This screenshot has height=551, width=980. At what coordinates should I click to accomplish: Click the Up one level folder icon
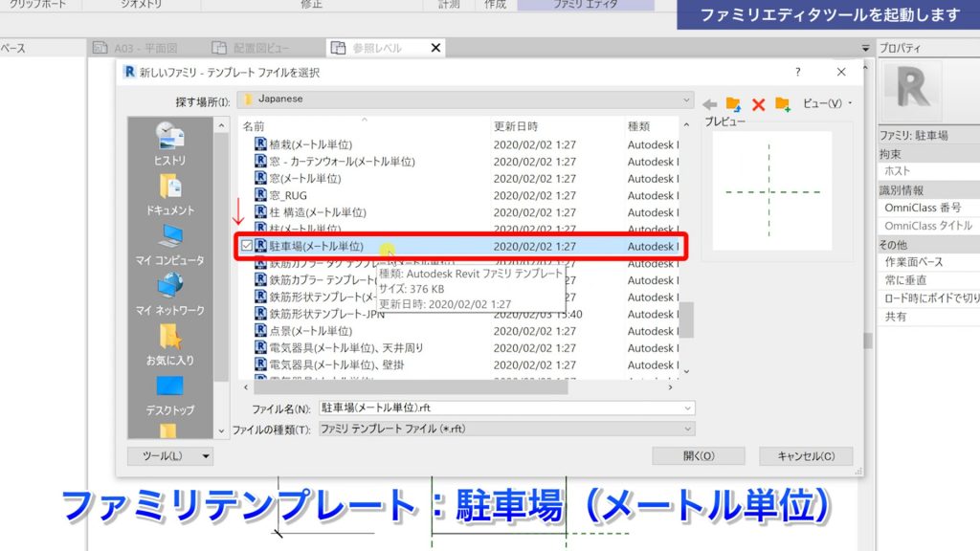[x=732, y=102]
